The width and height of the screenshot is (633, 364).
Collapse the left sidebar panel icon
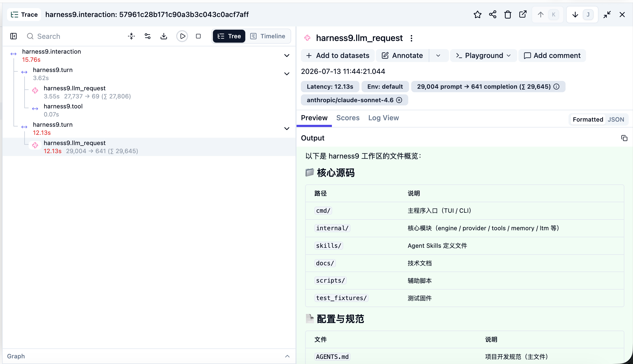point(13,36)
